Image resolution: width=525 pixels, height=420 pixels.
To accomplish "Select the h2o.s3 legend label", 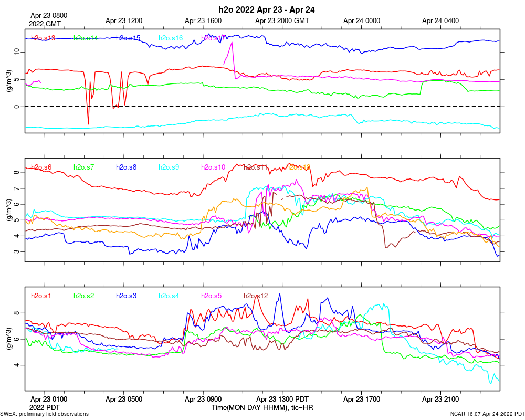I will pos(126,296).
